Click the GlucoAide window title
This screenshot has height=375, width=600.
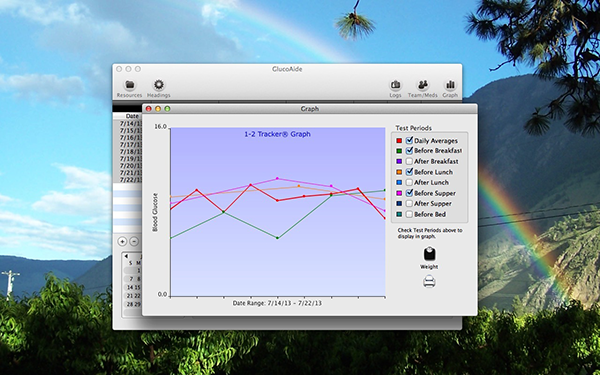point(287,69)
